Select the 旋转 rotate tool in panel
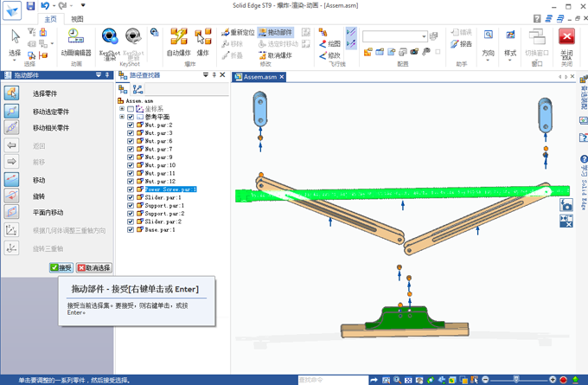Screen dimensions: 588x385 click(x=12, y=196)
